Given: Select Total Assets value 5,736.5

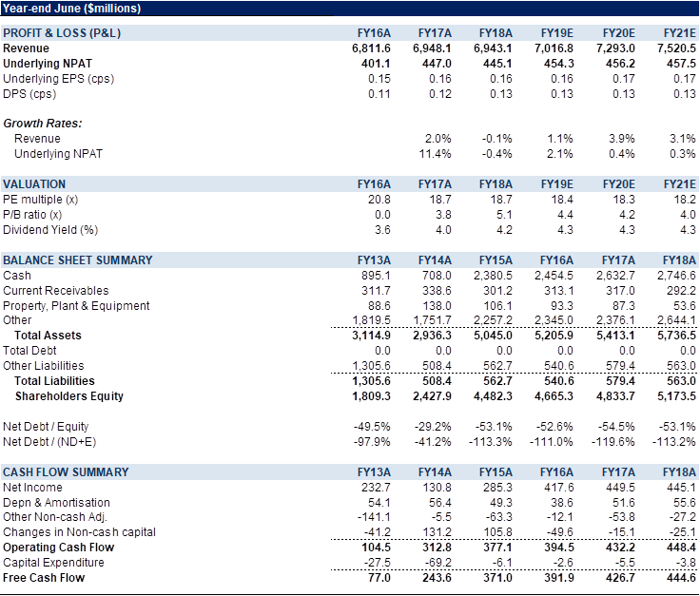Looking at the screenshot, I should pos(676,336).
